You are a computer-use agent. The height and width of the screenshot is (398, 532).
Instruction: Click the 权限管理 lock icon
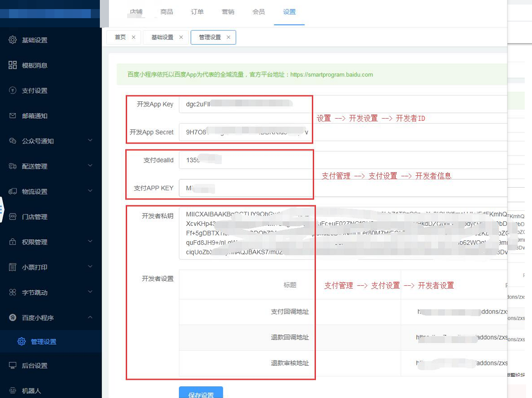pos(13,242)
